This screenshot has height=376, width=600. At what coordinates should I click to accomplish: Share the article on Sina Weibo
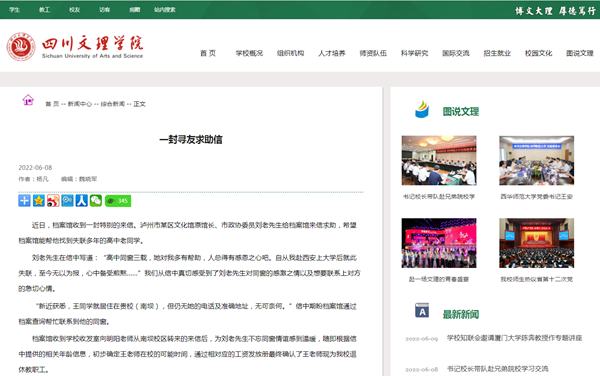53,200
